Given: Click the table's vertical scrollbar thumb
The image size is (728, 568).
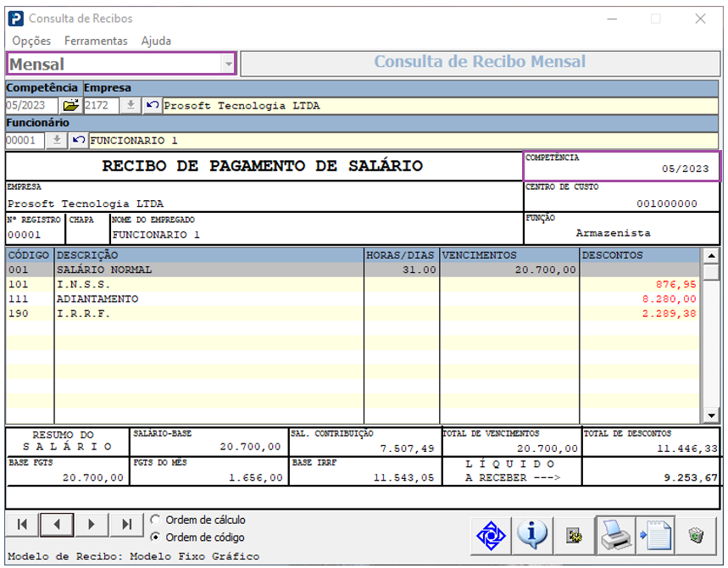Looking at the screenshot, I should point(711,271).
